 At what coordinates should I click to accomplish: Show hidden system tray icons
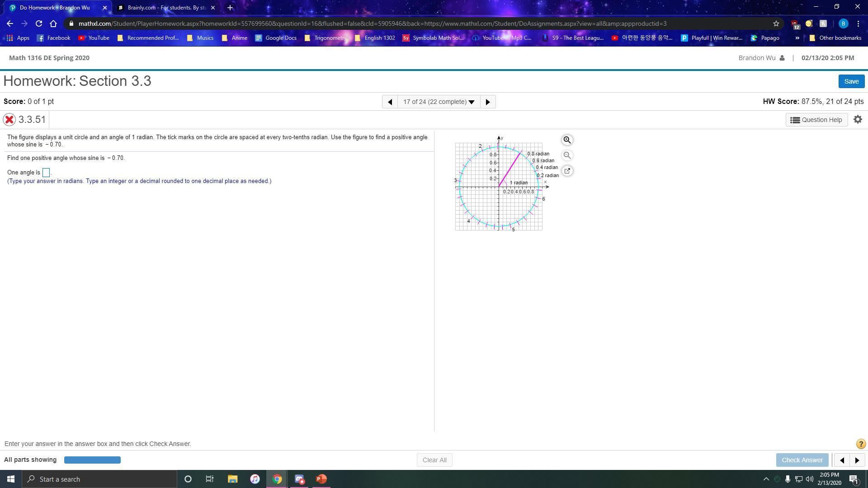(766, 479)
